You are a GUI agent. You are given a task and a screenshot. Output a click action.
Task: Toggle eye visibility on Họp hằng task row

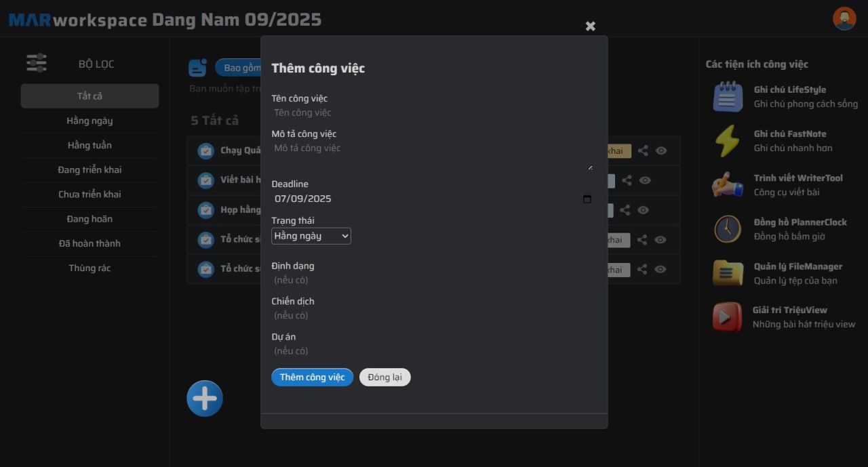644,210
